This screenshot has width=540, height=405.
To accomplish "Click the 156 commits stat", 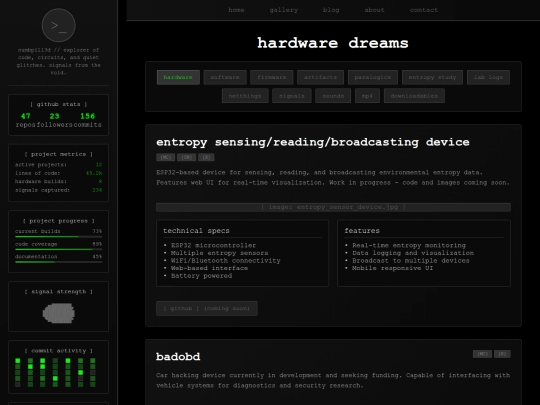I will click(x=87, y=120).
